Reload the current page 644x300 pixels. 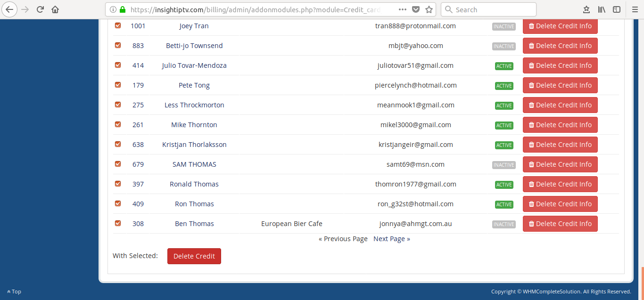[40, 9]
